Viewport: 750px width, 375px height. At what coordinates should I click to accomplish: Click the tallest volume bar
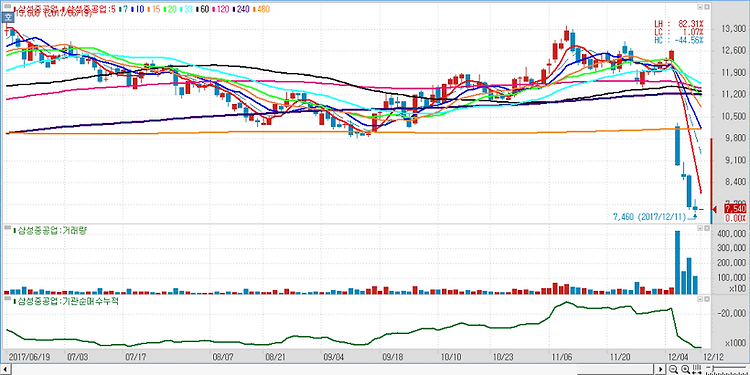tap(677, 262)
